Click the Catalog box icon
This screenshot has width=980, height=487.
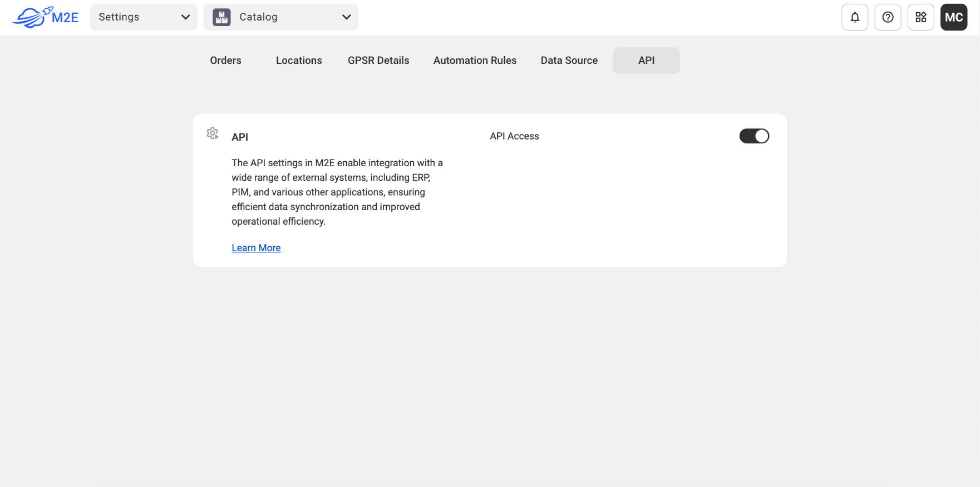(x=221, y=17)
